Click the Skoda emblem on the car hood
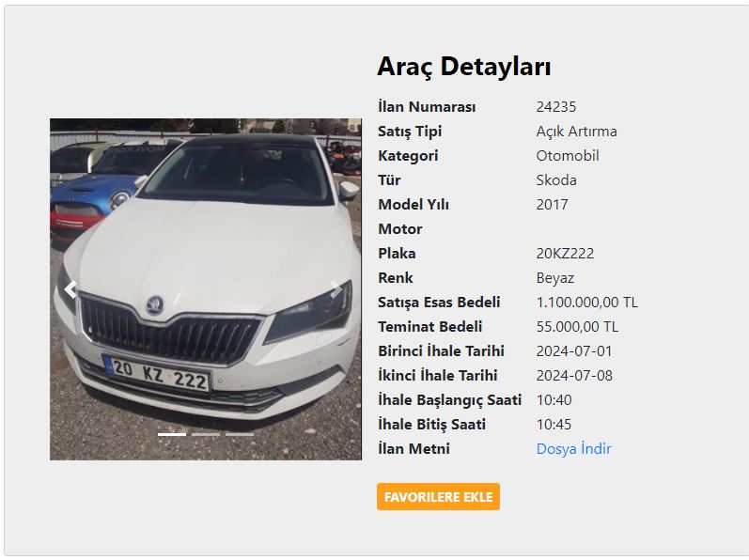The image size is (749, 560). [x=155, y=305]
